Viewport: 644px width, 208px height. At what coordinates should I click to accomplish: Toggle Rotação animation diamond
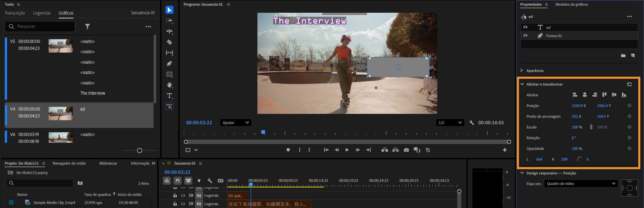(x=629, y=138)
